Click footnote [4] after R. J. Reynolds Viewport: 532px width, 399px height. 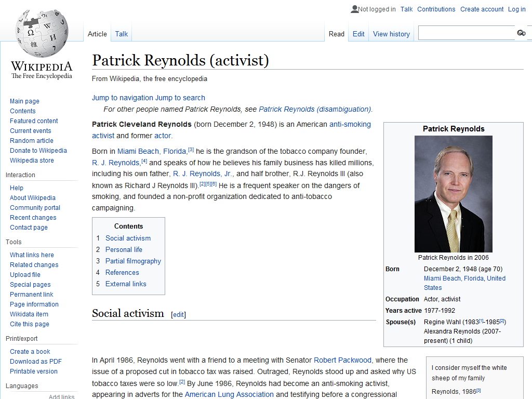coord(144,161)
